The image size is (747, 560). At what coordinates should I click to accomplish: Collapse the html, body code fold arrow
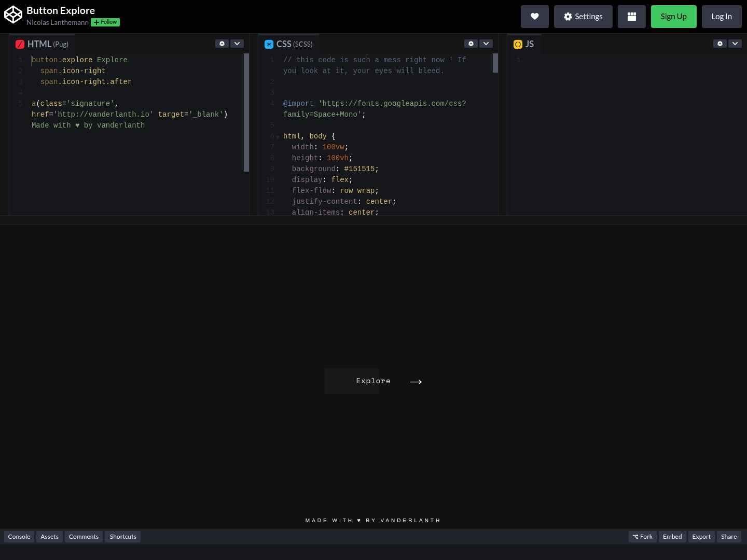click(278, 137)
